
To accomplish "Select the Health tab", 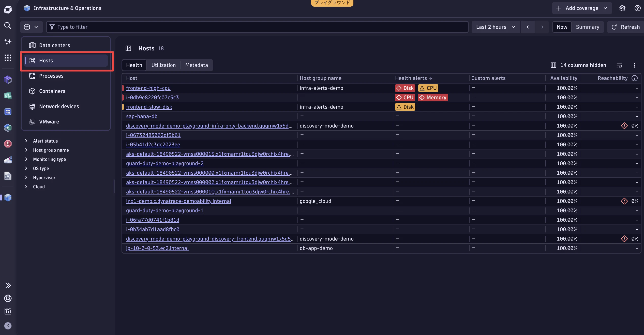I will (x=134, y=65).
